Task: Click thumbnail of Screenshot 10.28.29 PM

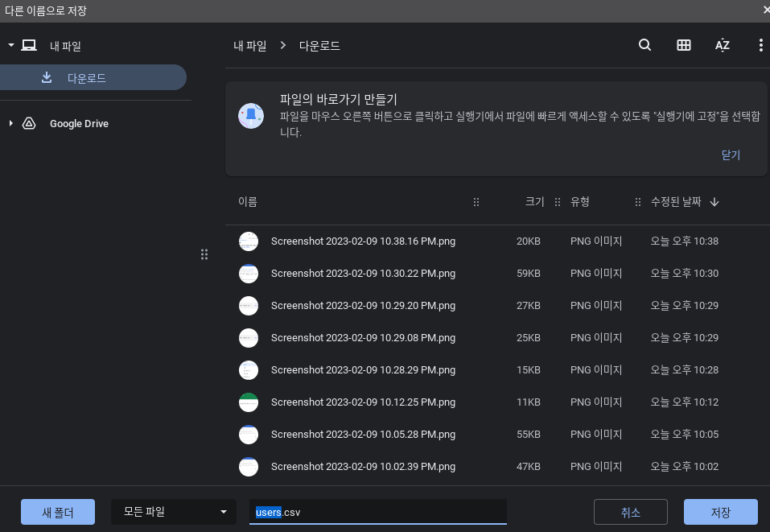Action: pos(249,370)
